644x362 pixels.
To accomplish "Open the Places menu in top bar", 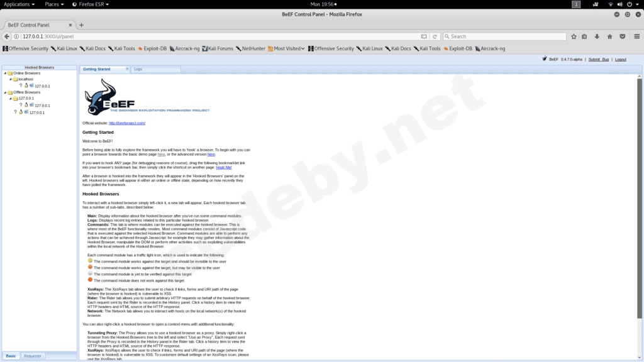I will point(54,4).
